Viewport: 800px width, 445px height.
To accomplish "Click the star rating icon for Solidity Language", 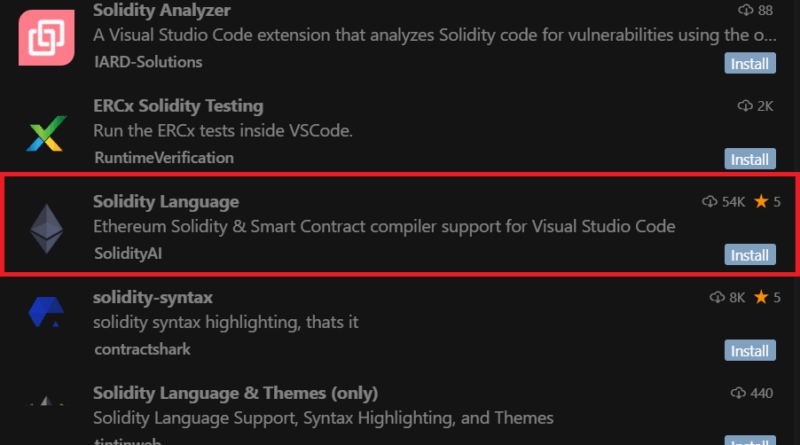I will pyautogui.click(x=761, y=202).
